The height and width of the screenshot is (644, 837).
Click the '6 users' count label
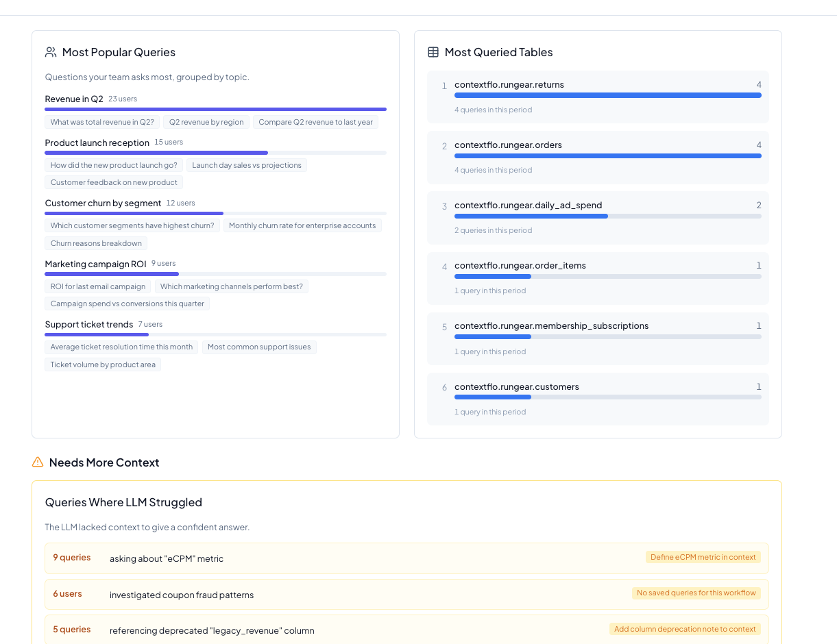point(68,594)
